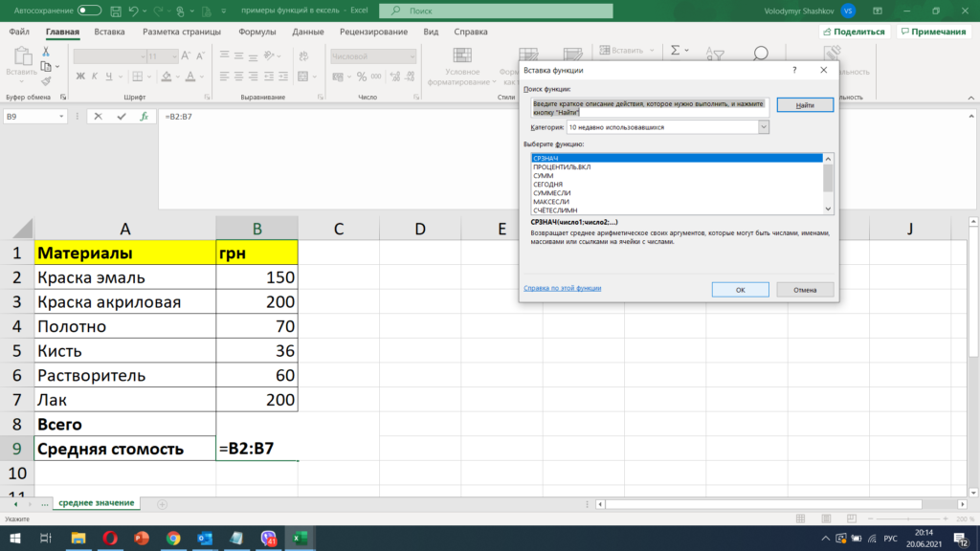The height and width of the screenshot is (551, 980).
Task: Click the wrap text icon
Action: point(303,56)
